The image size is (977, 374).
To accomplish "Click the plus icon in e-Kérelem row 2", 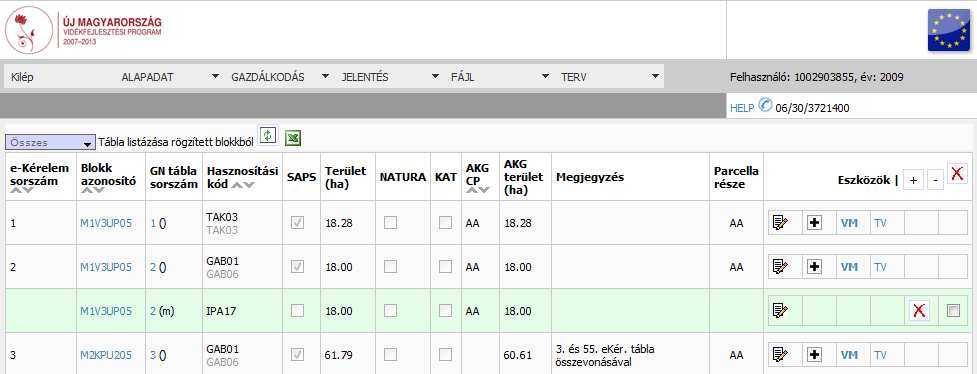I will (814, 267).
